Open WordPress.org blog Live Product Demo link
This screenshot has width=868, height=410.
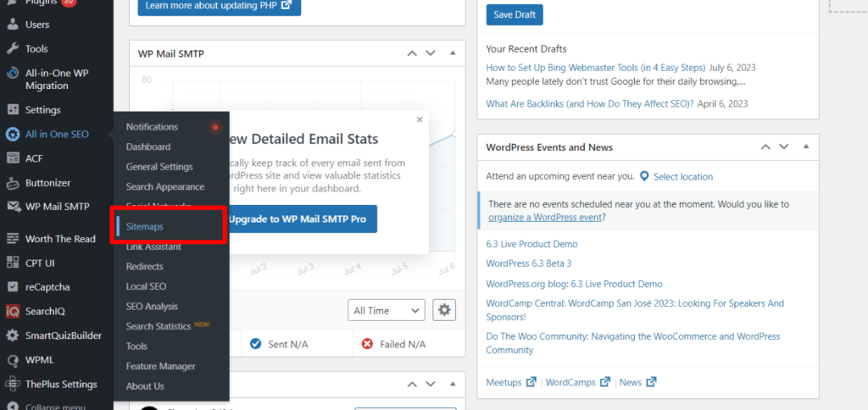pyautogui.click(x=574, y=284)
